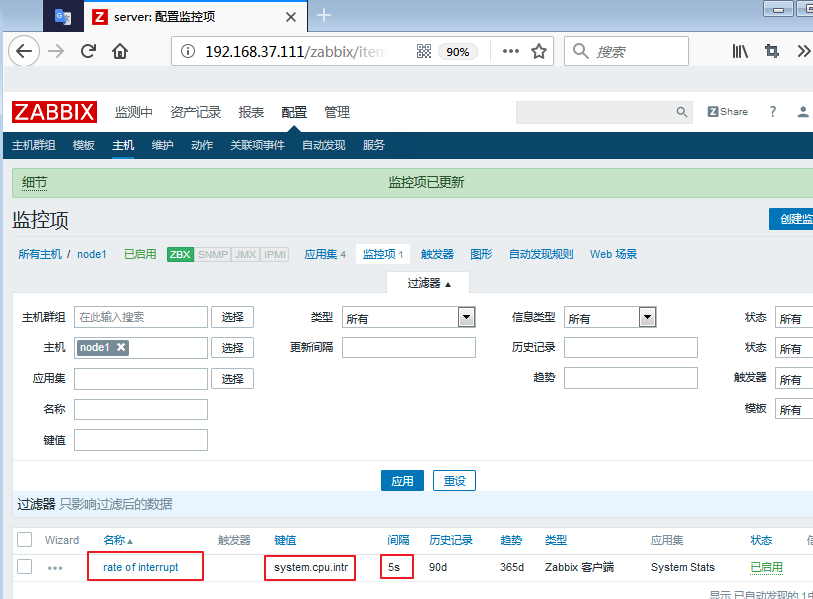Click the node1 breadcrumb link

92,254
